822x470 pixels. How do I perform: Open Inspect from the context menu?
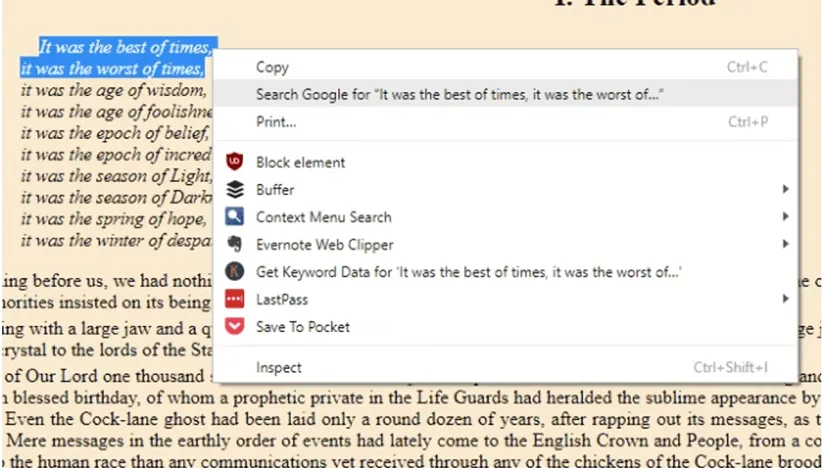click(278, 368)
